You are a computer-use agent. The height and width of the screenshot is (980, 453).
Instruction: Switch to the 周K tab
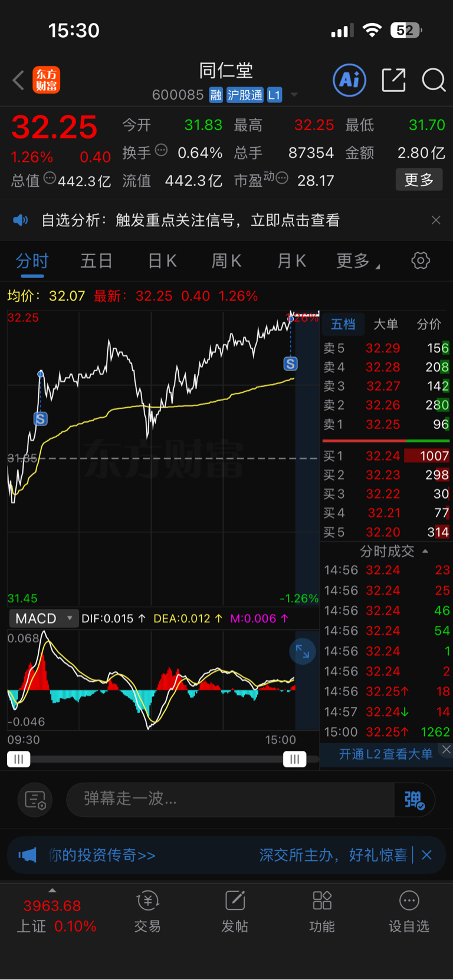[226, 260]
